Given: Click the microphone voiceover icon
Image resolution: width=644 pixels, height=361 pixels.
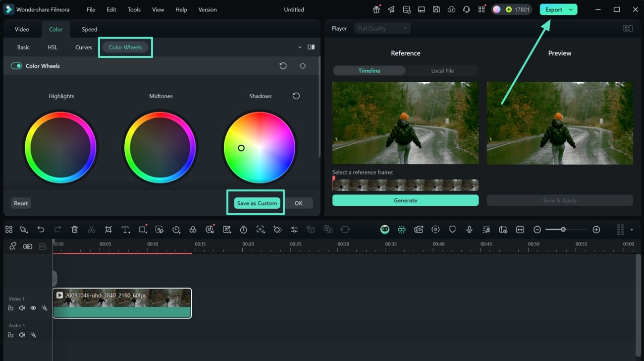Looking at the screenshot, I should (469, 230).
